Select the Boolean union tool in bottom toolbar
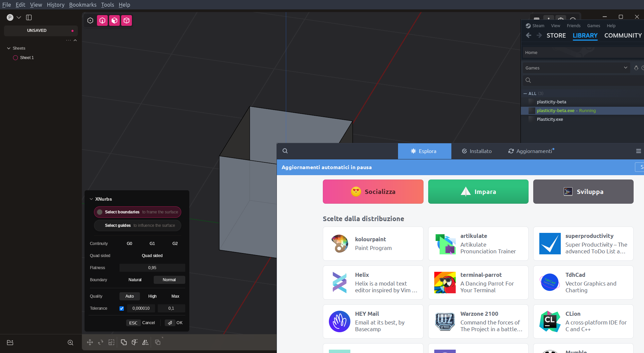 124,342
